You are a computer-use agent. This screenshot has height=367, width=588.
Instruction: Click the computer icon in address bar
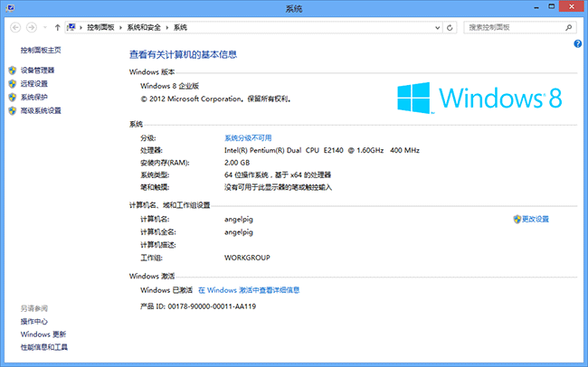(71, 27)
